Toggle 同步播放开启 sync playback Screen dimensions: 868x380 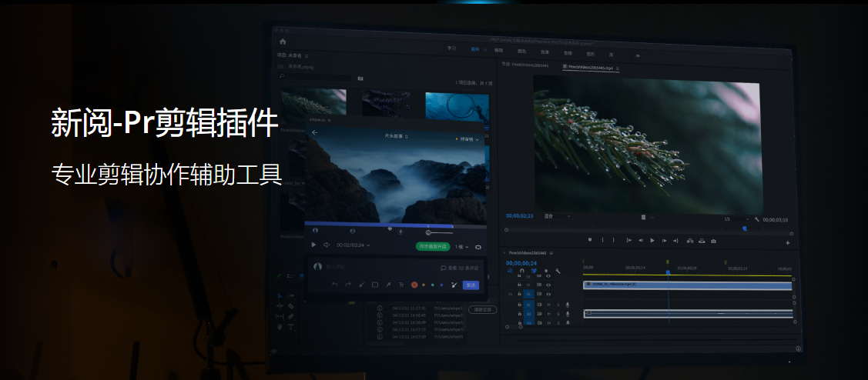pyautogui.click(x=433, y=247)
